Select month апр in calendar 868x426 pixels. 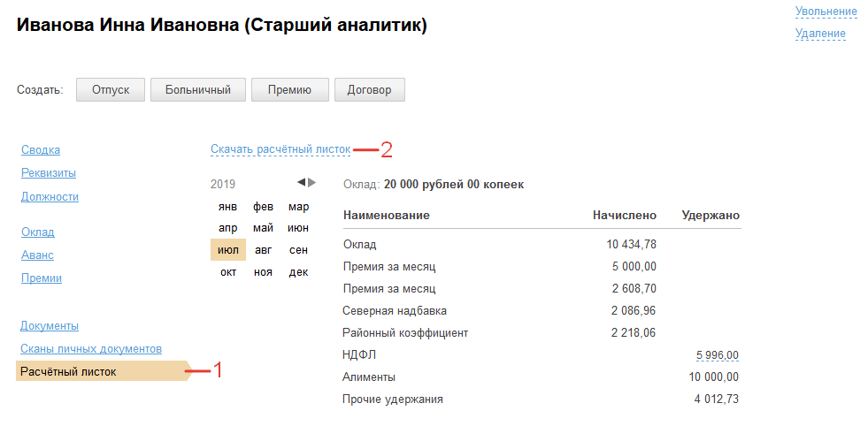(228, 229)
